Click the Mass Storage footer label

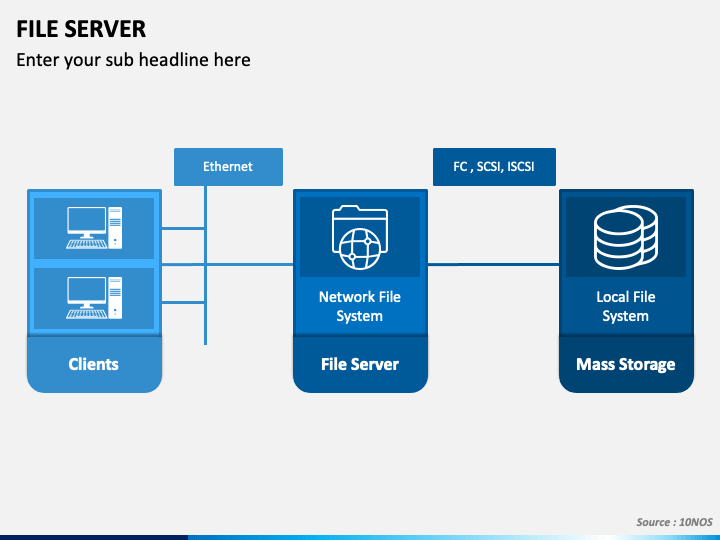(626, 364)
